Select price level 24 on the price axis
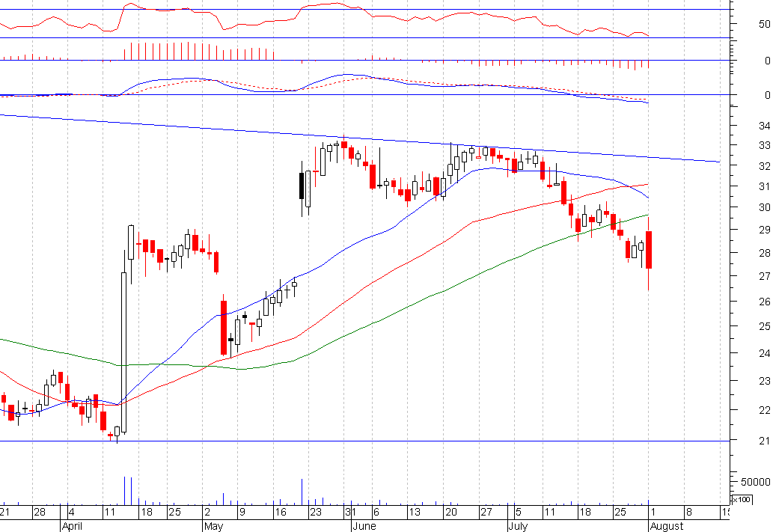 click(x=765, y=353)
